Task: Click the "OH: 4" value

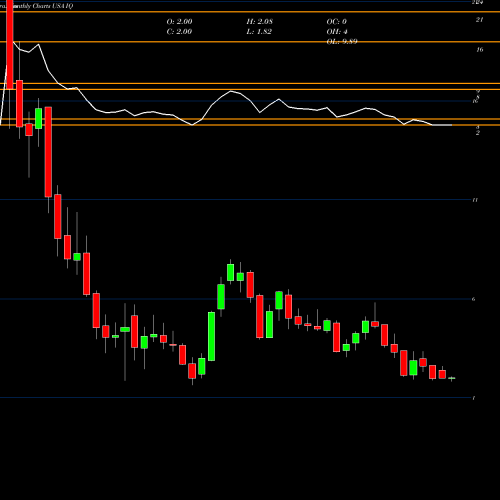Action: [337, 32]
